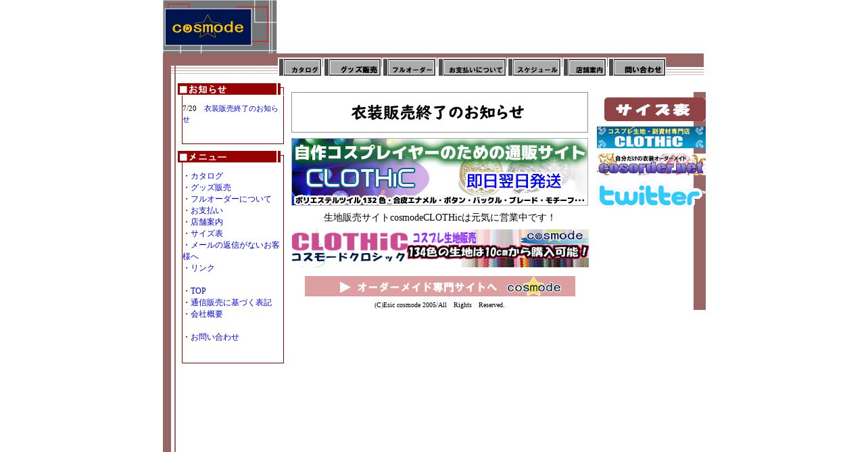Open the サイズ表 button on right
868x452 pixels.
click(654, 109)
